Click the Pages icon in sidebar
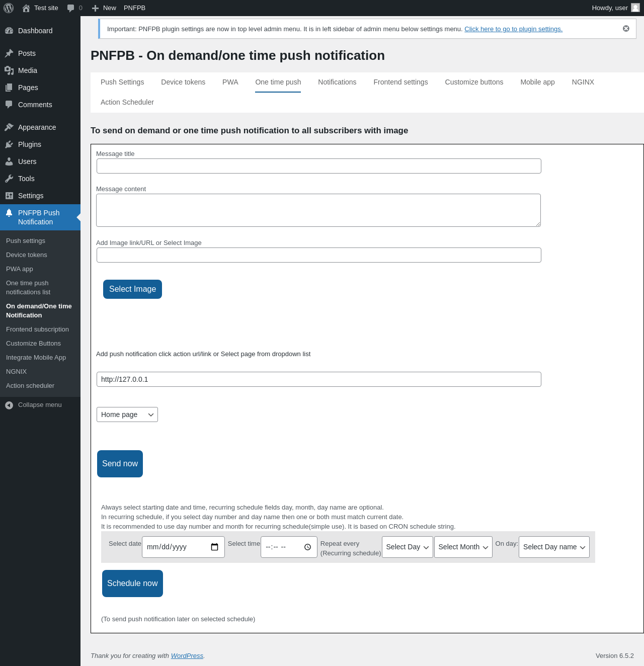 point(9,88)
